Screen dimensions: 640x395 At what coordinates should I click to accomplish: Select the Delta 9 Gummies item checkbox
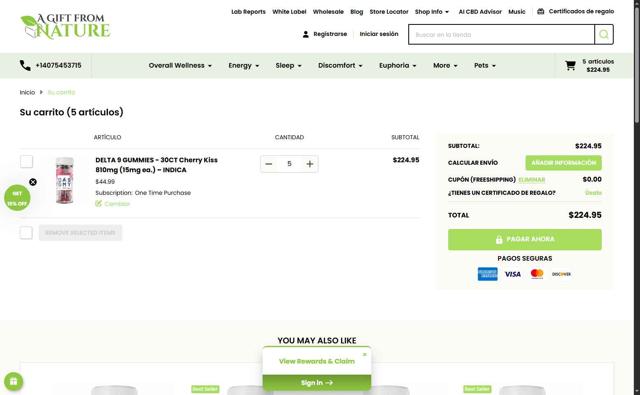[27, 162]
